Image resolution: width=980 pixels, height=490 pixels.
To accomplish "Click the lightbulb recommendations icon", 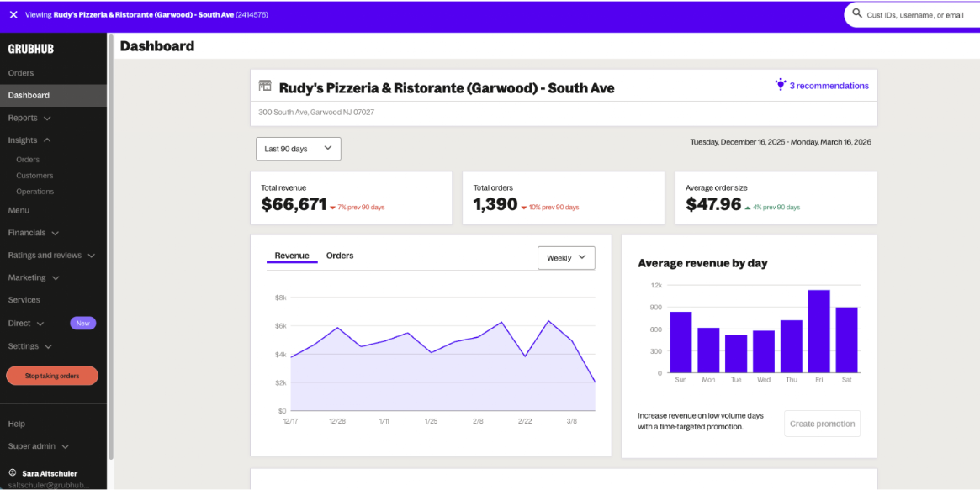I will coord(781,85).
